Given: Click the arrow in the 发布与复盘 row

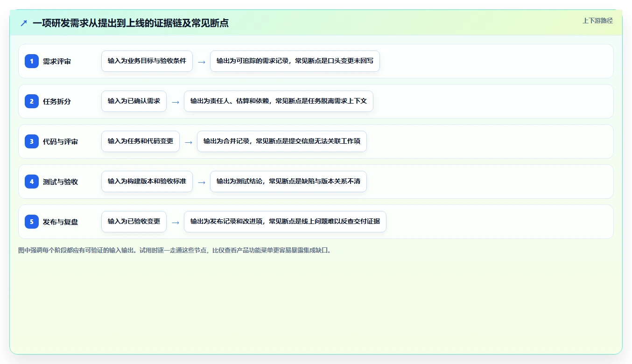Looking at the screenshot, I should pos(176,222).
